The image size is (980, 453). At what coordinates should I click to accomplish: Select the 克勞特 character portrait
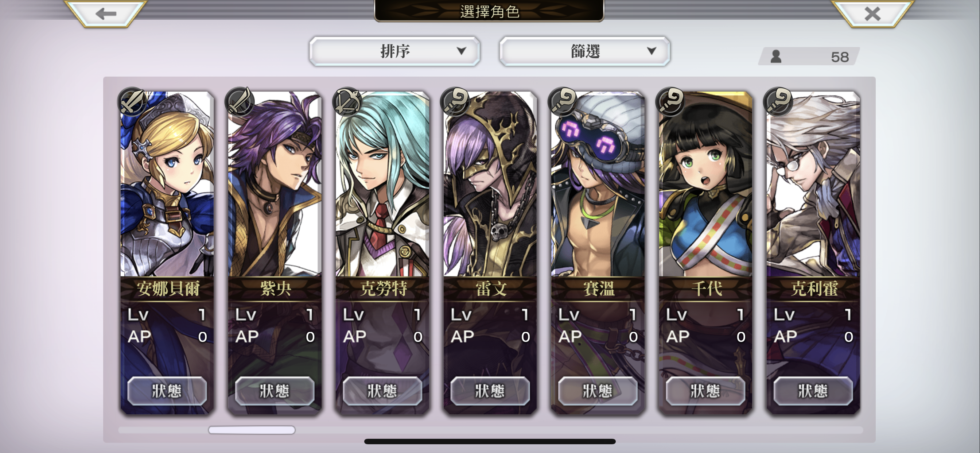[382, 184]
